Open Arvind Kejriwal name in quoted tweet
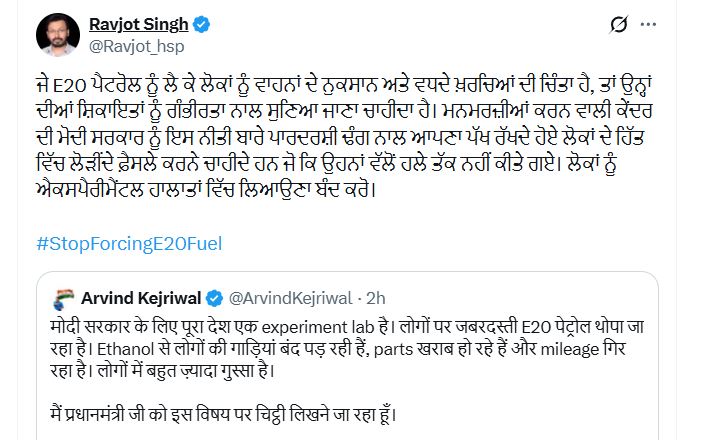This screenshot has height=440, width=704. (141, 298)
